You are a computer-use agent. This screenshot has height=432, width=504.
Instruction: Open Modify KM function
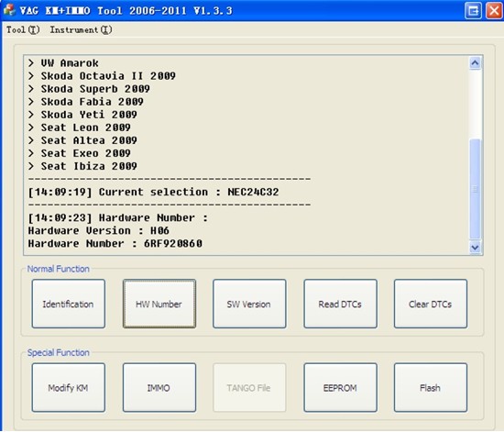pos(69,387)
